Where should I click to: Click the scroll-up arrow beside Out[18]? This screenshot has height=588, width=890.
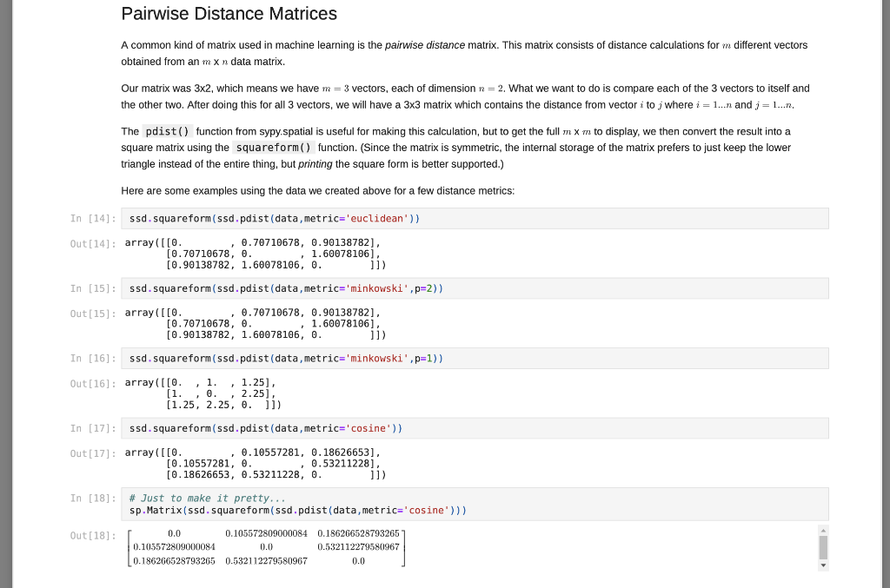pos(822,530)
